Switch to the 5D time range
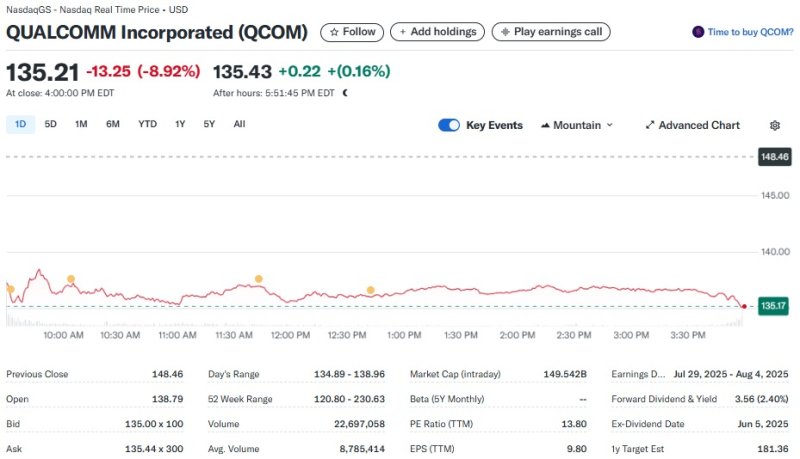Viewport: 800px width, 459px height. (x=51, y=124)
